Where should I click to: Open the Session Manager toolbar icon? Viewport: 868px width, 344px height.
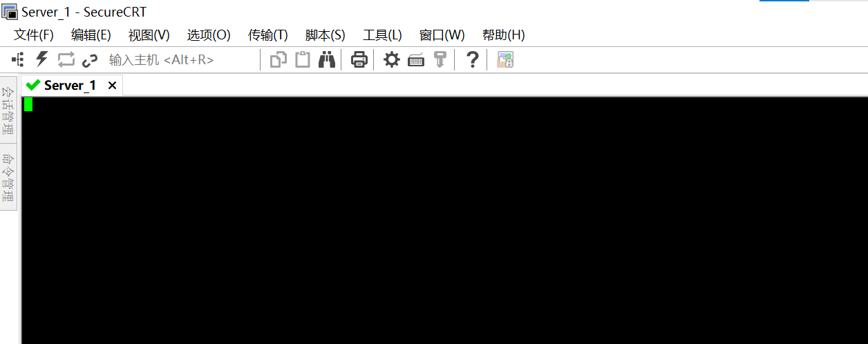point(18,59)
